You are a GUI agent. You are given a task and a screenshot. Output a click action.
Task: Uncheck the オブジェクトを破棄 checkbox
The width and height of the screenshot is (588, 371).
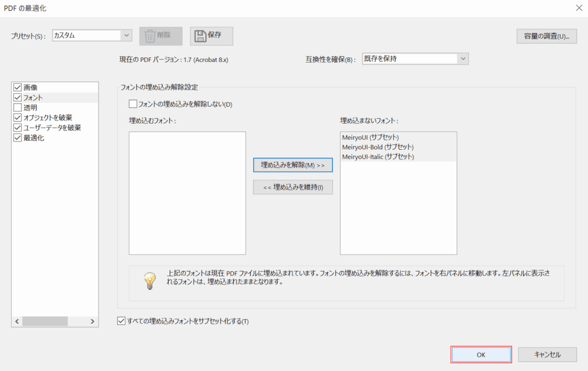(x=18, y=118)
